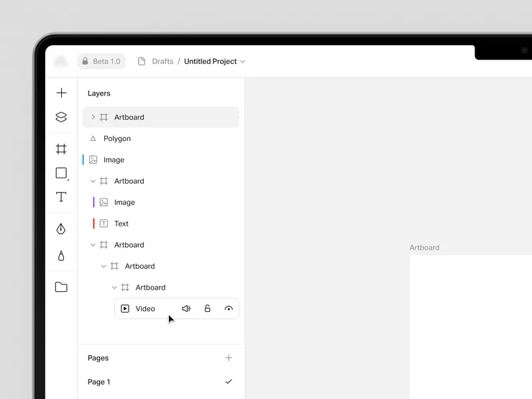Click the Video layer play icon
Image resolution: width=532 pixels, height=399 pixels.
(125, 308)
